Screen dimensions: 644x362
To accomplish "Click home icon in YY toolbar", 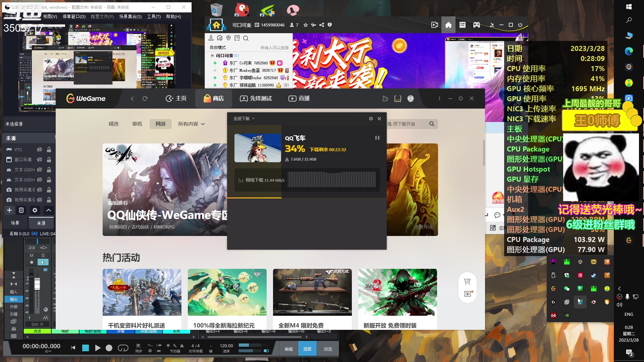I will pyautogui.click(x=448, y=25).
